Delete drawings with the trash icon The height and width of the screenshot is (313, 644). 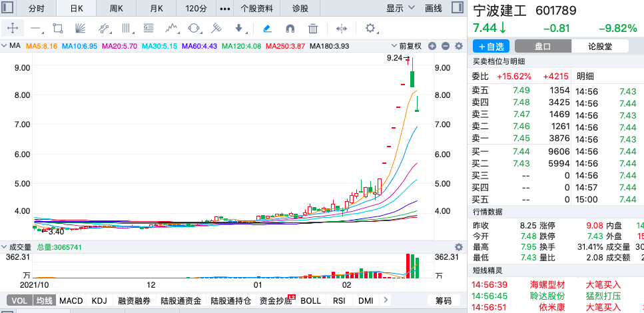313,29
